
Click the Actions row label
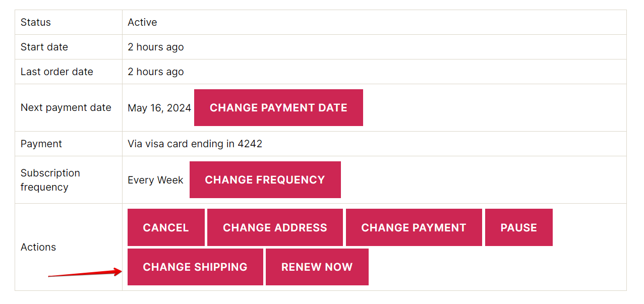[38, 247]
